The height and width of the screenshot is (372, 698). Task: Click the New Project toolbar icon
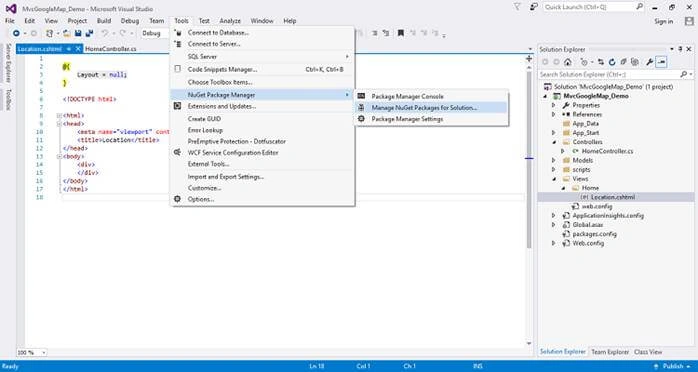[x=49, y=33]
